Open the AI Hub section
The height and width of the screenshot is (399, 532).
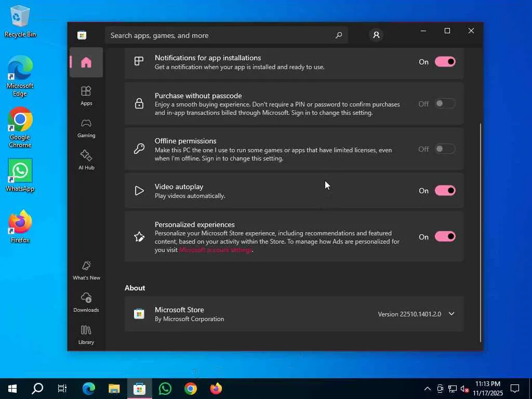tap(86, 160)
